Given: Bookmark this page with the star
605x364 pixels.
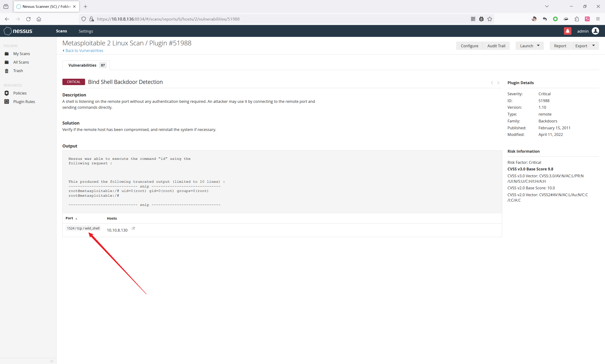Looking at the screenshot, I should coord(490,19).
